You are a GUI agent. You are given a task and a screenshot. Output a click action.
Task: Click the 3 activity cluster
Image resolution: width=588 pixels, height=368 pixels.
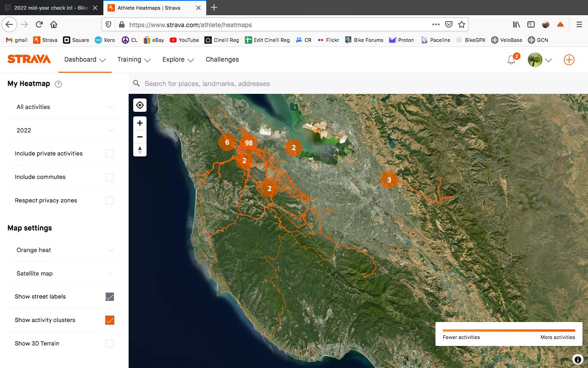click(389, 180)
